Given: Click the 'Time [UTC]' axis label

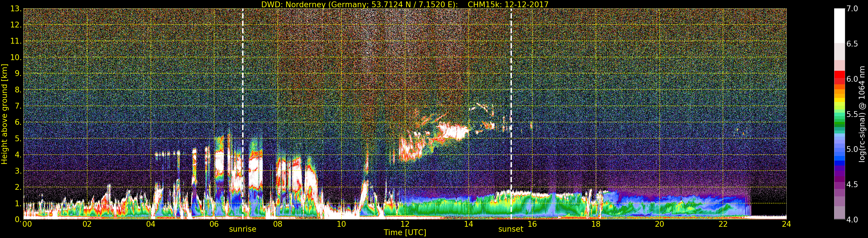Looking at the screenshot, I should [405, 233].
